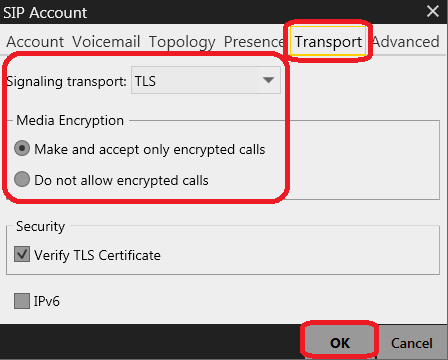Click the 'Signaling transport:' label
Screen dimensions: 448x360
pos(66,81)
